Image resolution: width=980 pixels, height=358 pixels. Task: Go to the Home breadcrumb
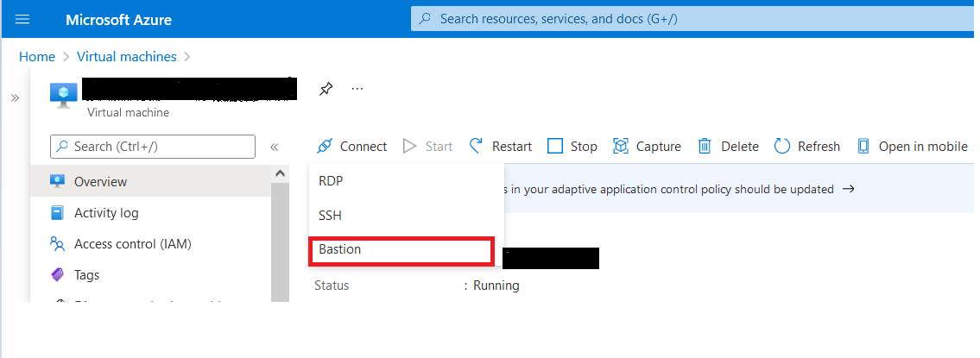pyautogui.click(x=37, y=57)
